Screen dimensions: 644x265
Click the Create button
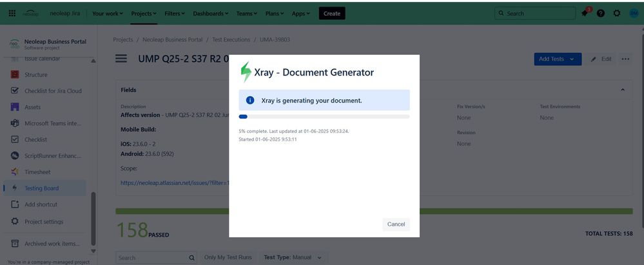coord(332,14)
